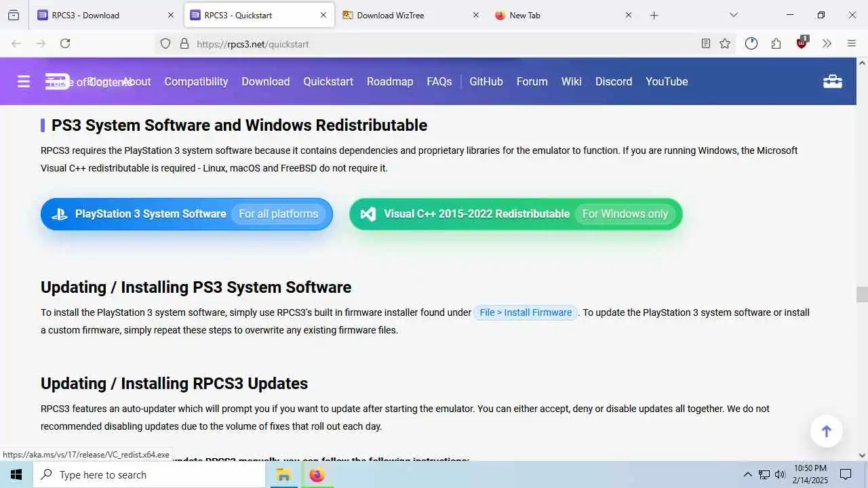Download Visual C++ 2015-2022 Redistributable
This screenshot has width=868, height=488.
516,214
